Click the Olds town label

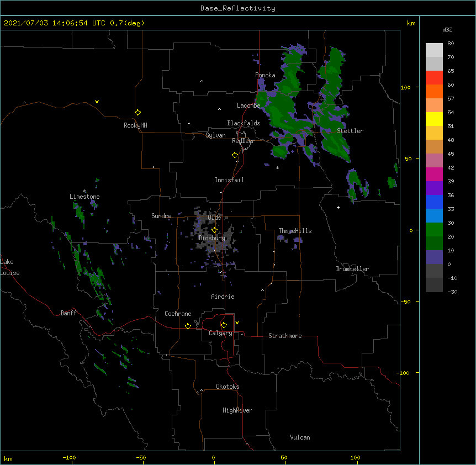(214, 218)
